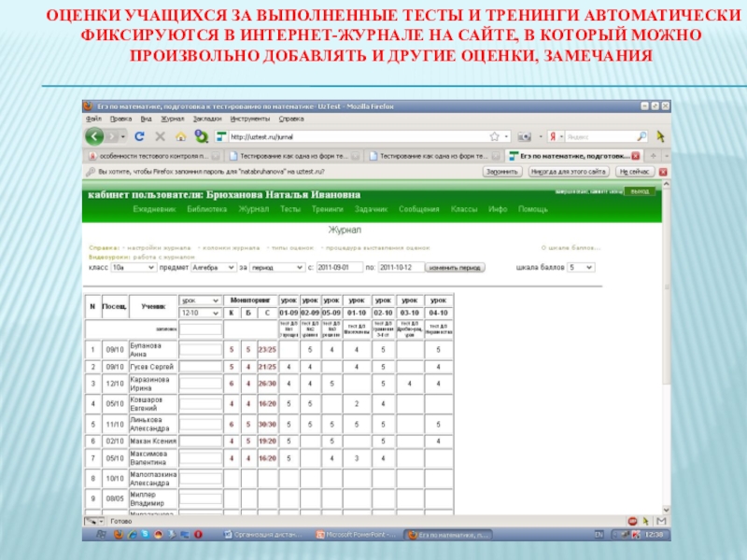Open the subject dropdown showing Алгебра
The height and width of the screenshot is (560, 747).
pyautogui.click(x=214, y=268)
